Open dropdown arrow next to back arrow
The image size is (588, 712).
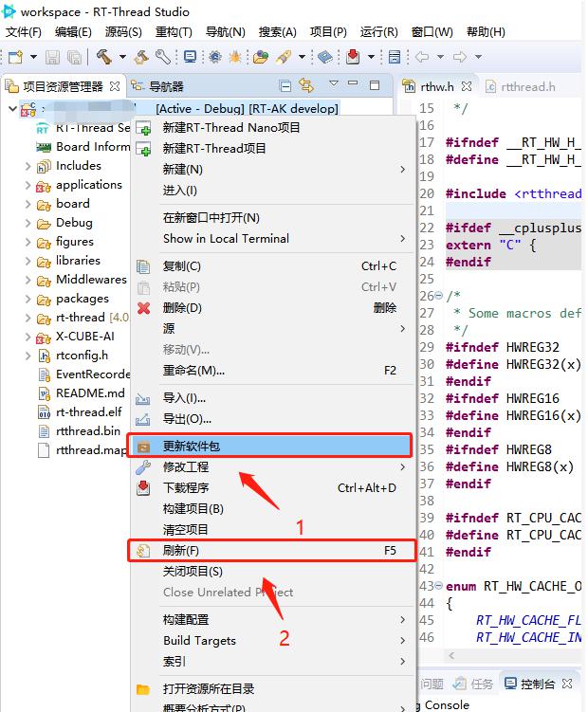pyautogui.click(x=440, y=57)
